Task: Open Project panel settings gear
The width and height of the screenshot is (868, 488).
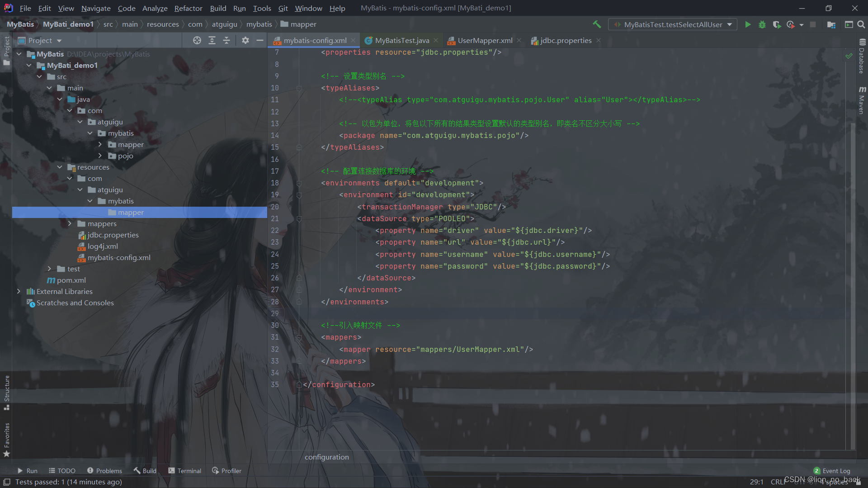Action: tap(245, 40)
